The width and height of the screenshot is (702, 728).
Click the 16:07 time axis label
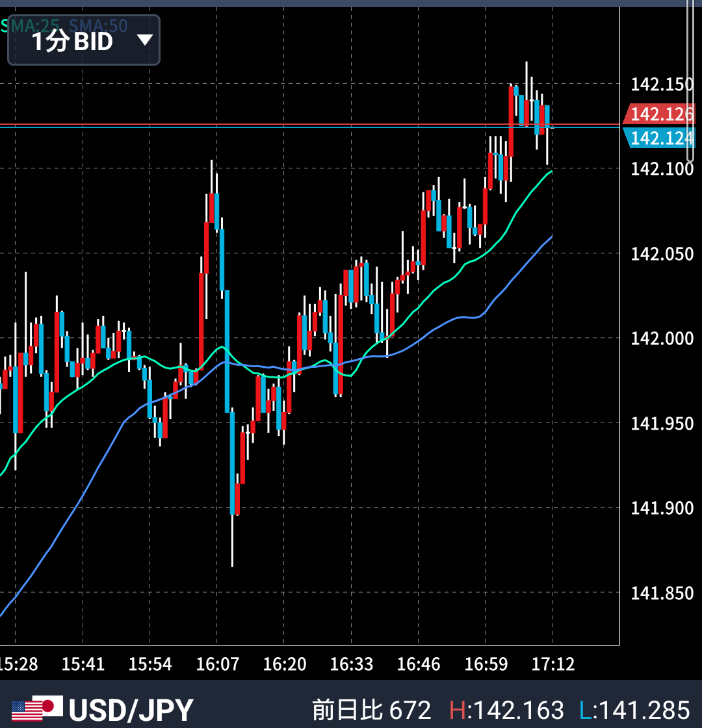click(217, 664)
